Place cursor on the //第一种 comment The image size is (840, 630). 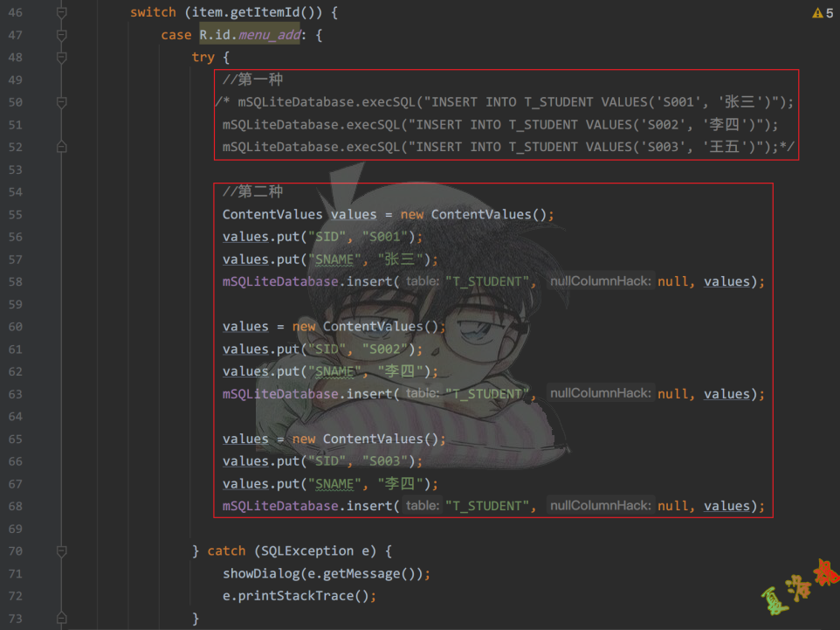pyautogui.click(x=252, y=80)
